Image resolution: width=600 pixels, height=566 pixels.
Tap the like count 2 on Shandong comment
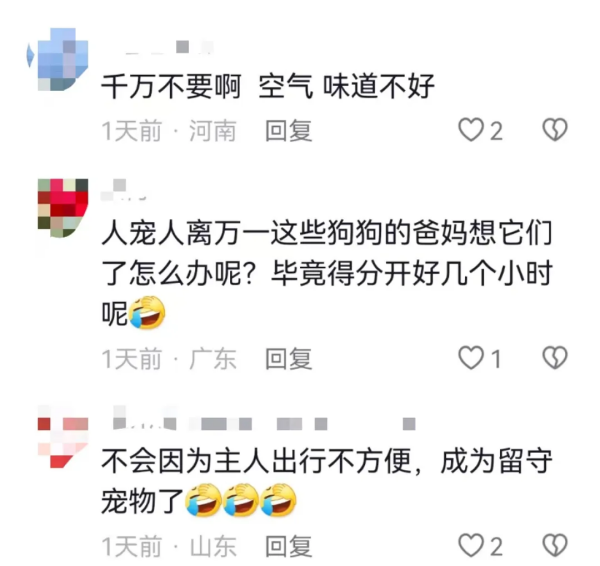click(x=496, y=546)
